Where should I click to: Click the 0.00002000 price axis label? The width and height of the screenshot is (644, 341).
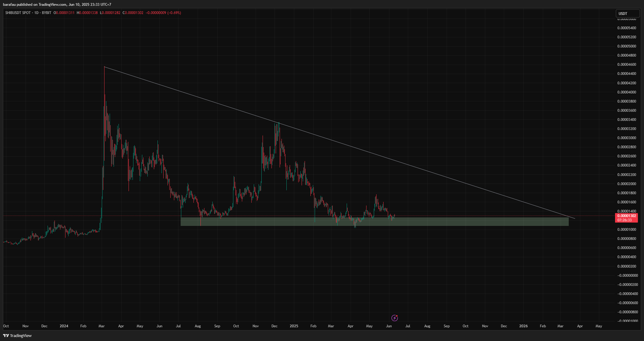[626, 183]
